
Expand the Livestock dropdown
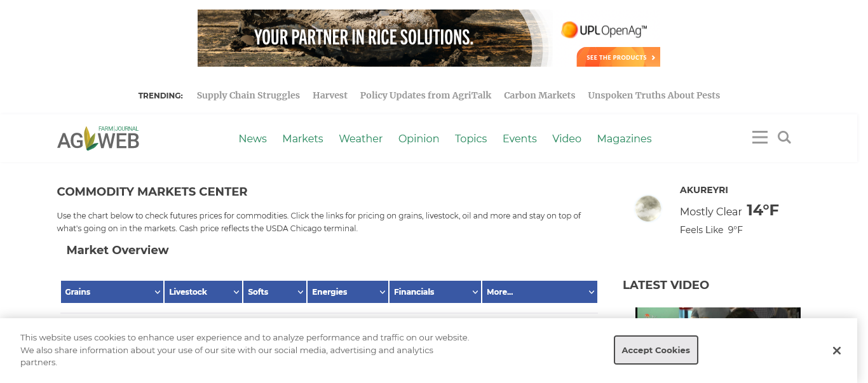point(203,292)
